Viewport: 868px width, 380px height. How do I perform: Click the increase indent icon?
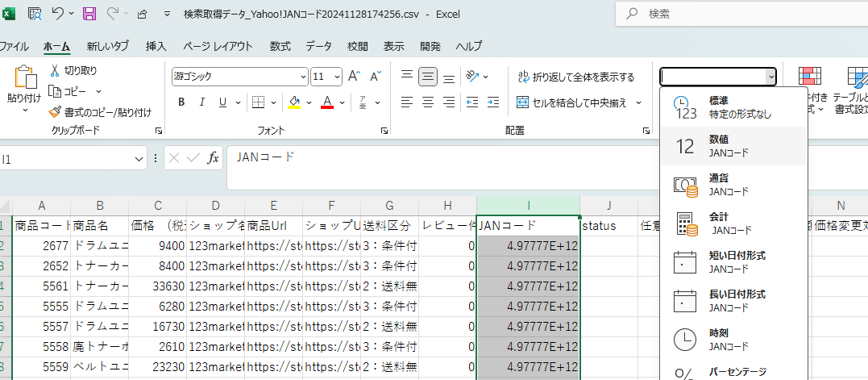(x=493, y=102)
